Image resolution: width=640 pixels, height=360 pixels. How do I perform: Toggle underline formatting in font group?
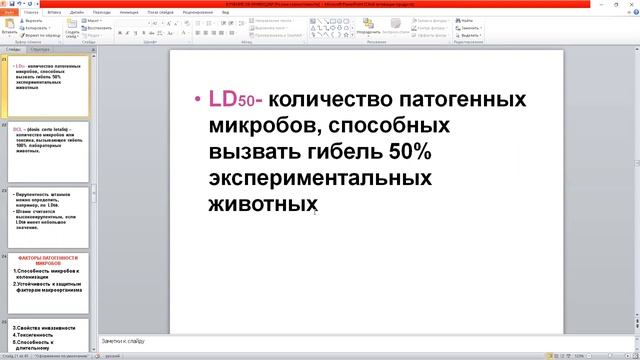tap(135, 33)
